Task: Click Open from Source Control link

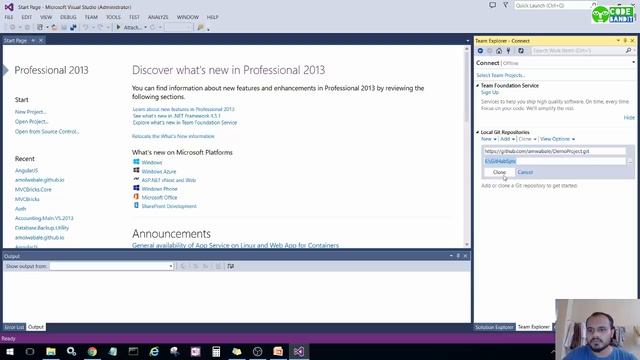Action: pyautogui.click(x=47, y=131)
